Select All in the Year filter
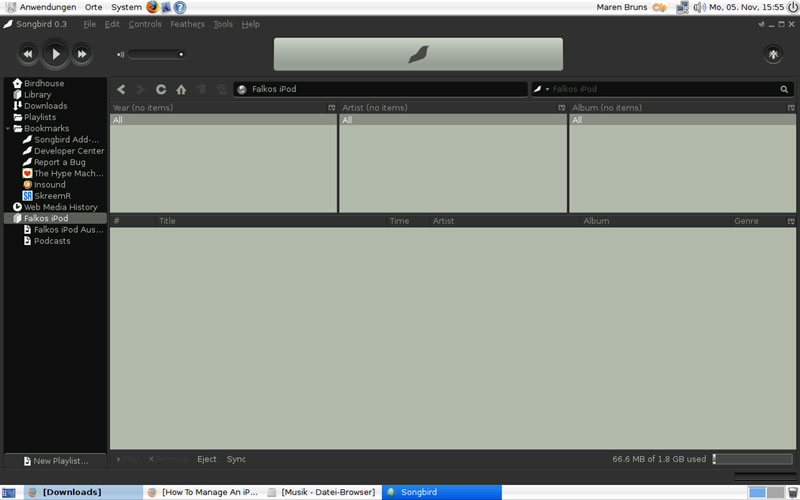800x500 pixels. tap(223, 120)
